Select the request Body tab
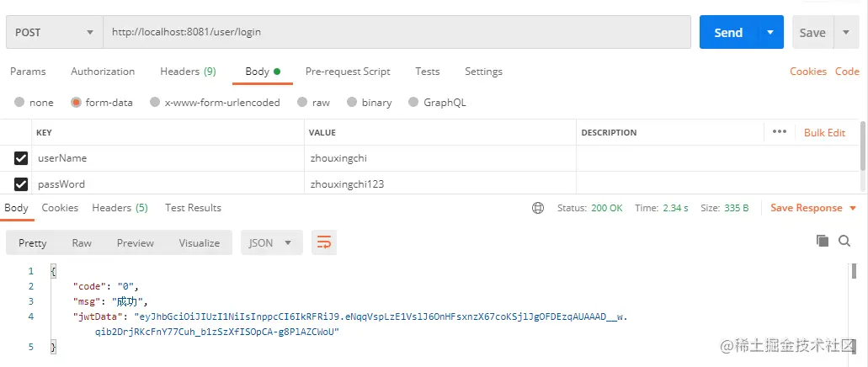Screen dimensions: 868x367 point(263,72)
